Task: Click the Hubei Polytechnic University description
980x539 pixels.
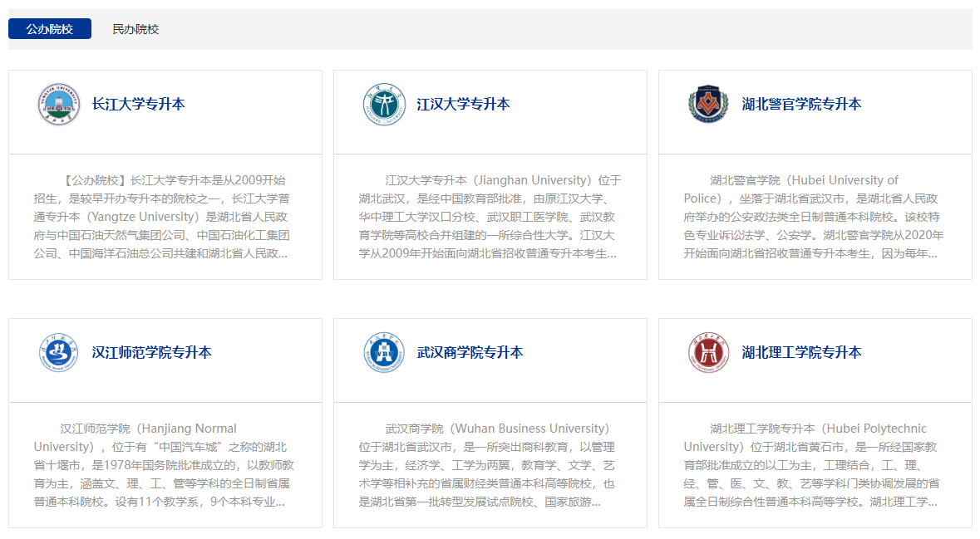Action: coord(812,465)
